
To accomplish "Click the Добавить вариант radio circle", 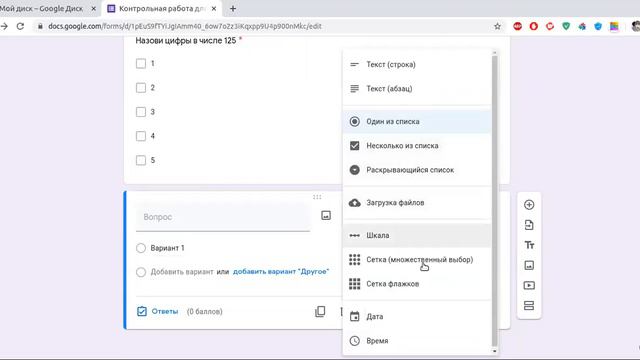I will [x=141, y=272].
